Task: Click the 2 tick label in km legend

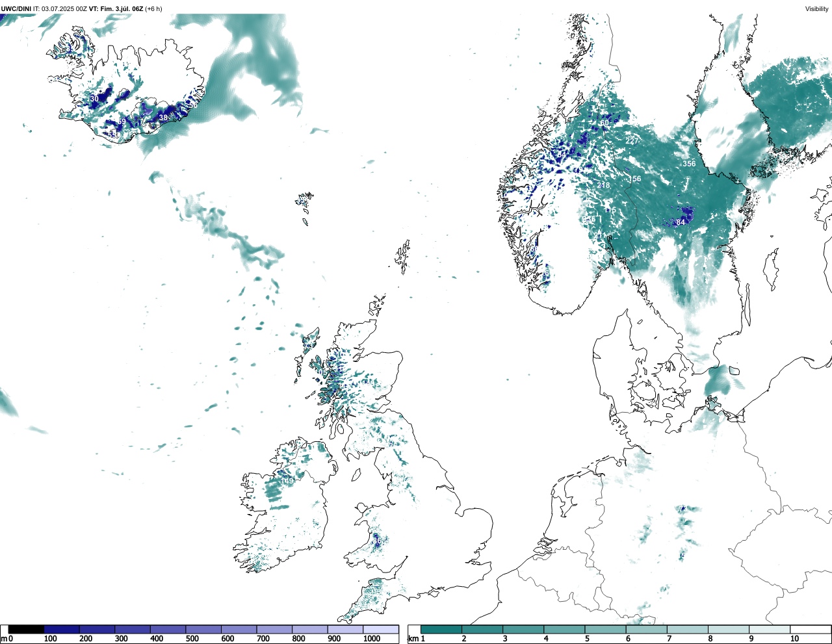Action: (x=464, y=639)
